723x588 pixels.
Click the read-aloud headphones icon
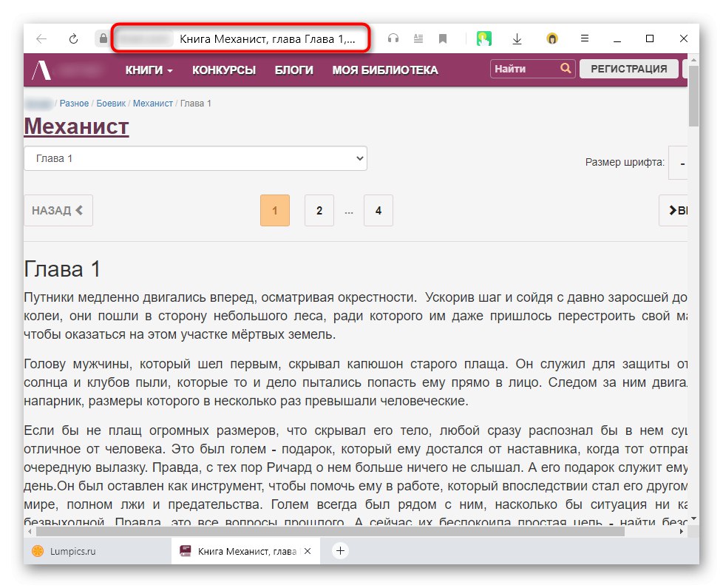pyautogui.click(x=393, y=38)
